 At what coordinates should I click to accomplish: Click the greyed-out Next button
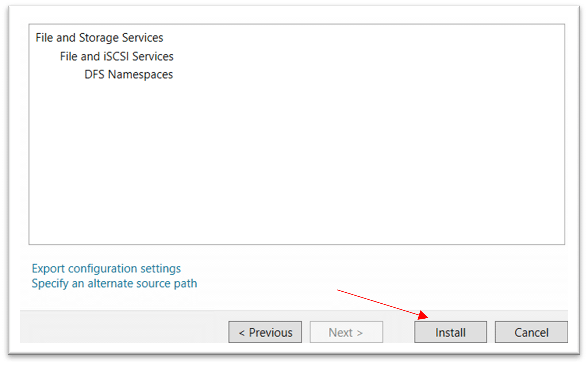click(346, 332)
